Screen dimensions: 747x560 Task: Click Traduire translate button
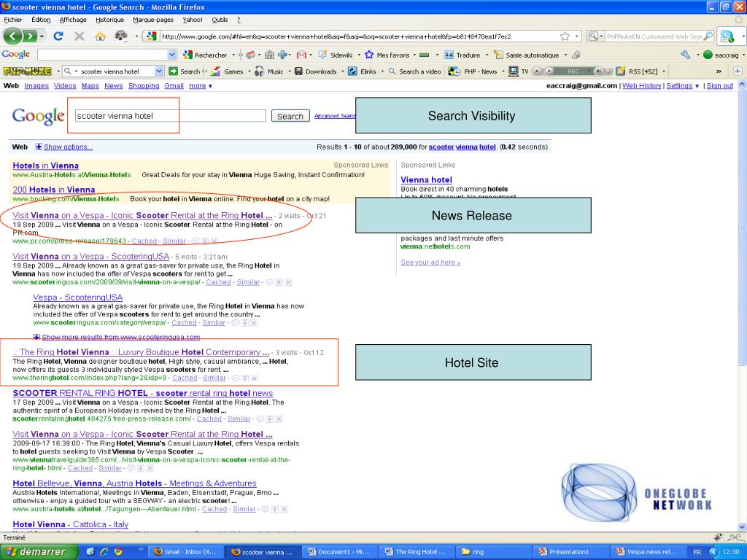point(462,55)
